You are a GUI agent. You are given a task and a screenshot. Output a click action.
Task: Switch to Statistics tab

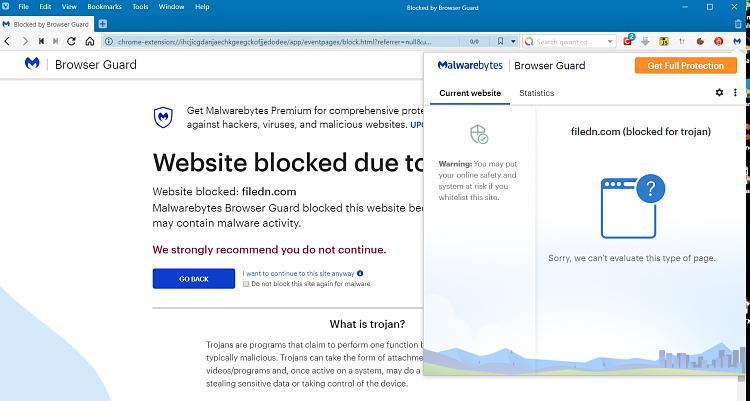point(537,93)
